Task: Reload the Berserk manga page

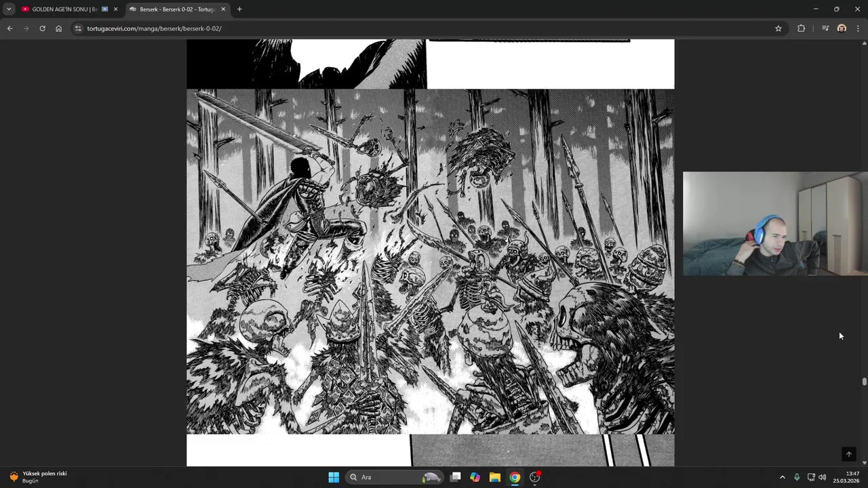Action: pyautogui.click(x=42, y=28)
